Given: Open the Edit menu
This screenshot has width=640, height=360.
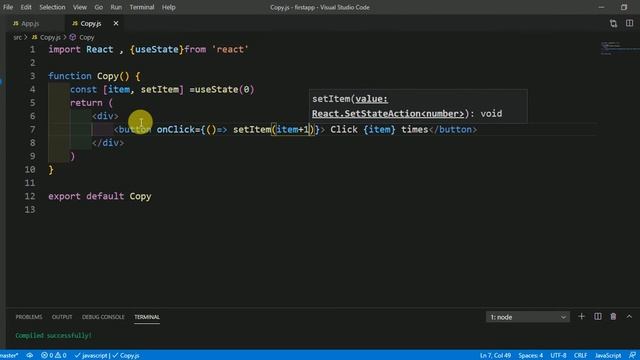Looking at the screenshot, I should [26, 7].
